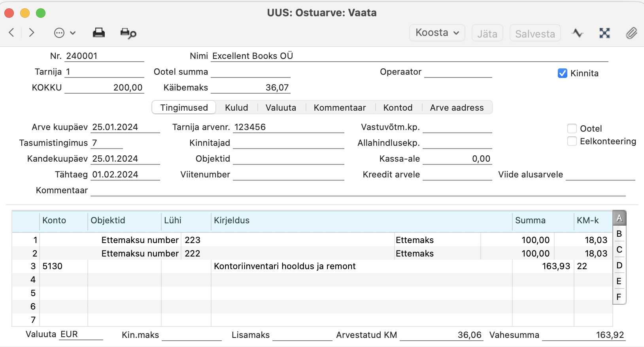Expand the arrow next to ellipsis menu
This screenshot has height=347, width=644.
pos(73,33)
